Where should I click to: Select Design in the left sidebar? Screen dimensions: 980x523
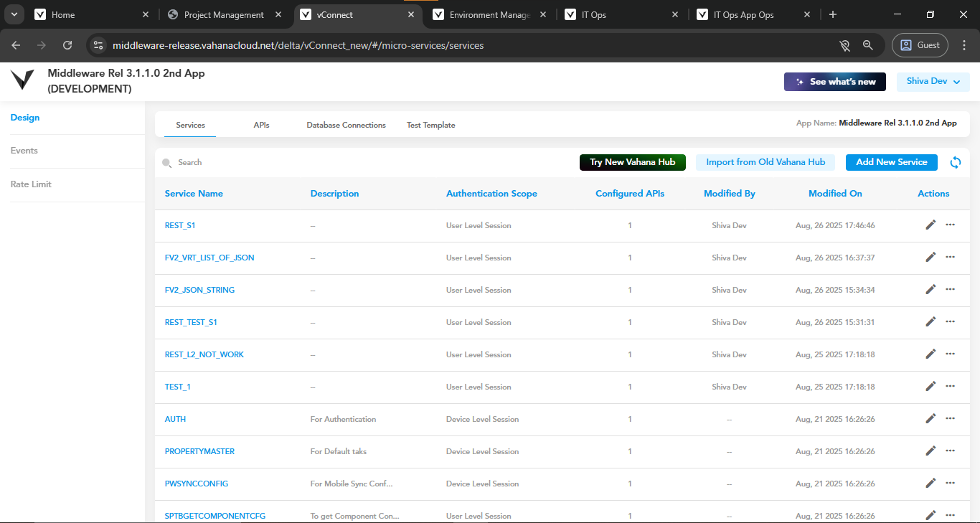pyautogui.click(x=25, y=118)
